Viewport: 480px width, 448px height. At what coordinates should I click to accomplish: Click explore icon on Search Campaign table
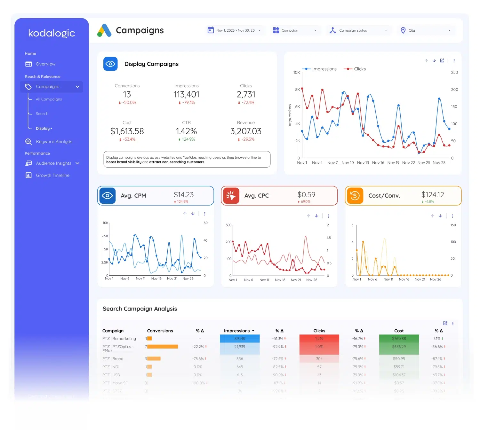[x=445, y=323]
